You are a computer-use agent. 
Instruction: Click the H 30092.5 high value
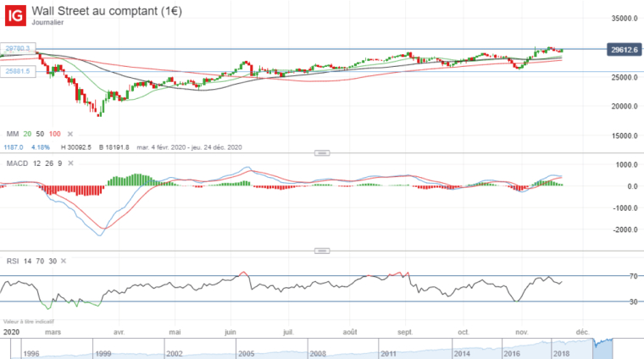76,147
